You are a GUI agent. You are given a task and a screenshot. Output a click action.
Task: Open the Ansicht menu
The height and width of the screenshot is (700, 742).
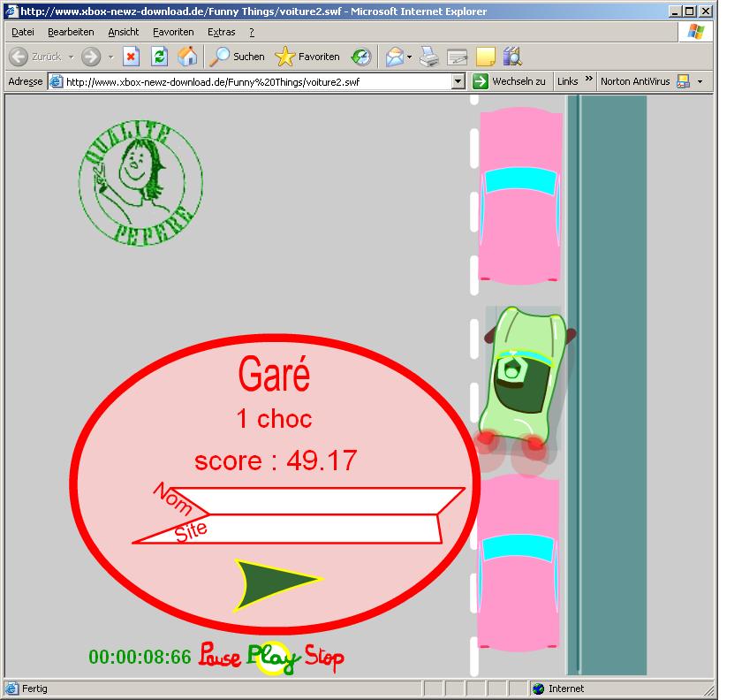(x=123, y=32)
